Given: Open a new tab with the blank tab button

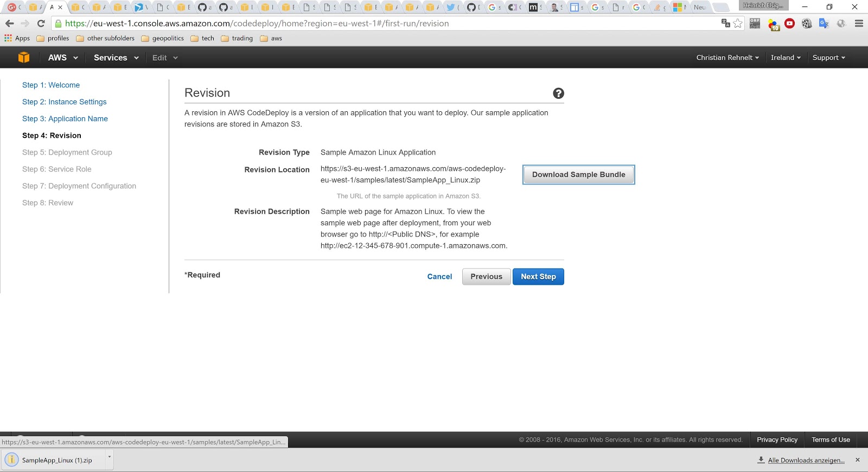Looking at the screenshot, I should pos(720,7).
